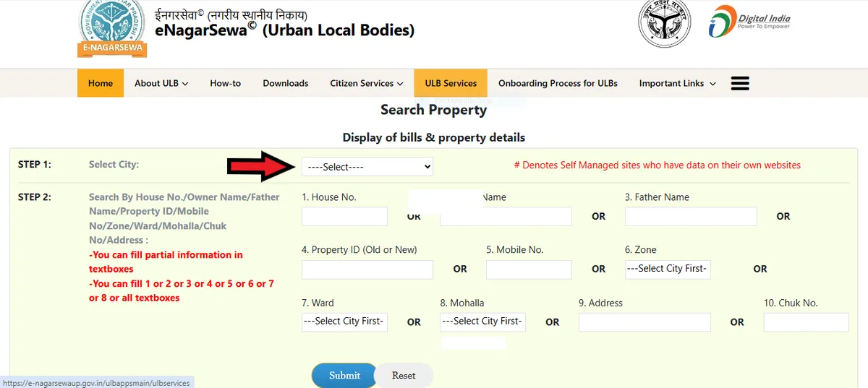Open the Important Links menu
The image size is (868, 388).
(x=677, y=83)
